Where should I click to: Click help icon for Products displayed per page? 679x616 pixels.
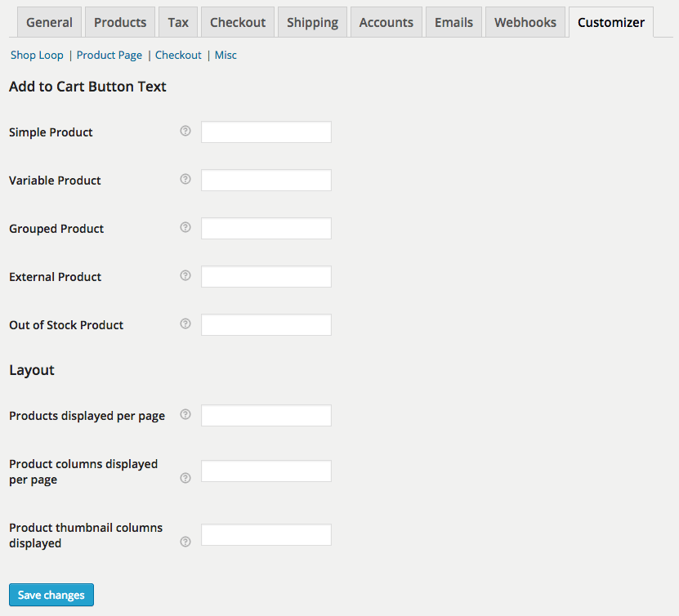185,414
